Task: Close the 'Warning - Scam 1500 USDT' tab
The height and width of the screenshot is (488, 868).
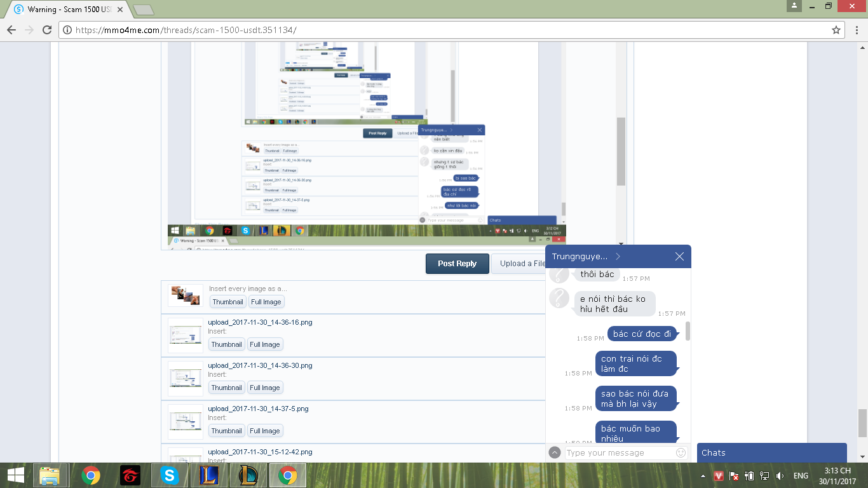Action: [x=120, y=10]
